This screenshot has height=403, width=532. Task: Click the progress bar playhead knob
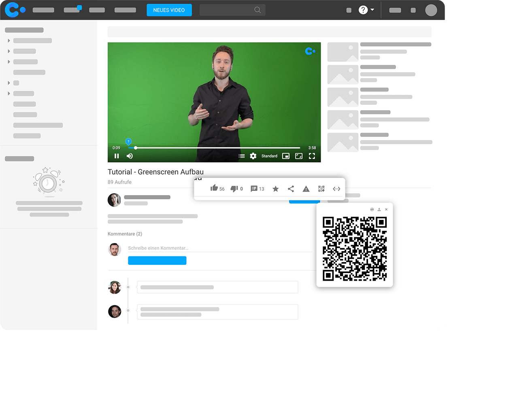[x=136, y=148]
